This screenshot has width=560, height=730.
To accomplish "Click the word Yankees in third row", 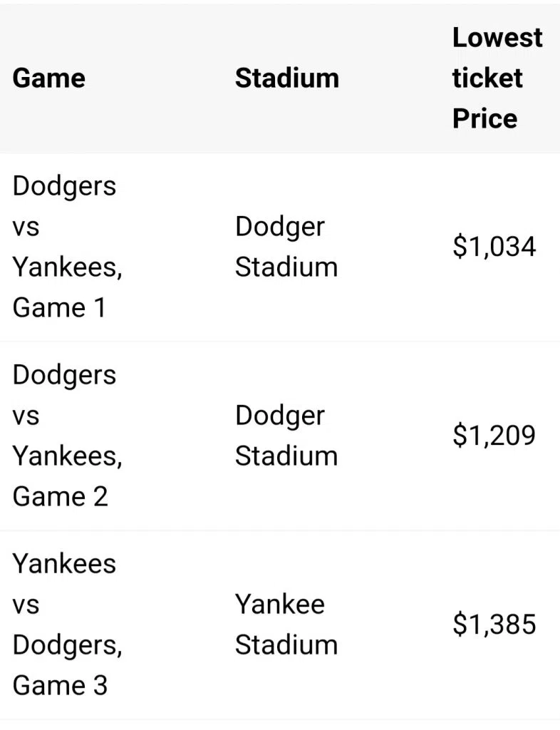I will (64, 563).
